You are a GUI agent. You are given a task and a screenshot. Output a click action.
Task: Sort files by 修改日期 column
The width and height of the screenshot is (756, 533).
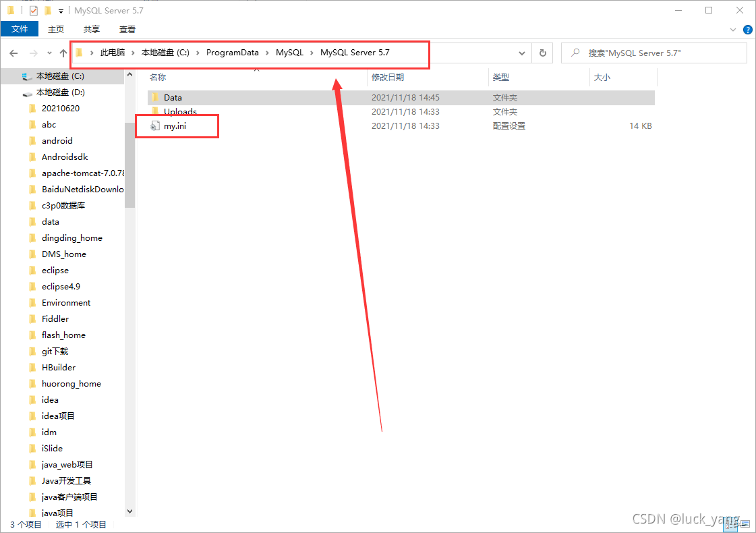tap(388, 77)
